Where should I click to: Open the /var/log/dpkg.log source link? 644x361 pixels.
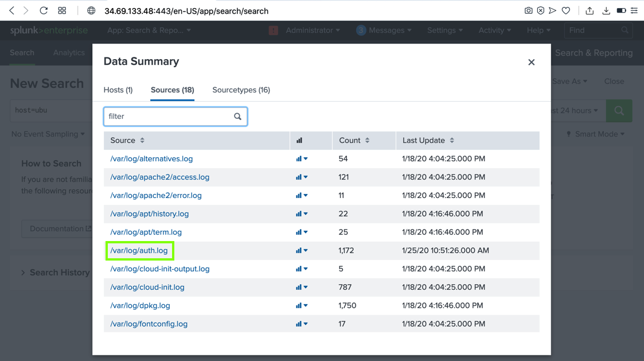(140, 305)
